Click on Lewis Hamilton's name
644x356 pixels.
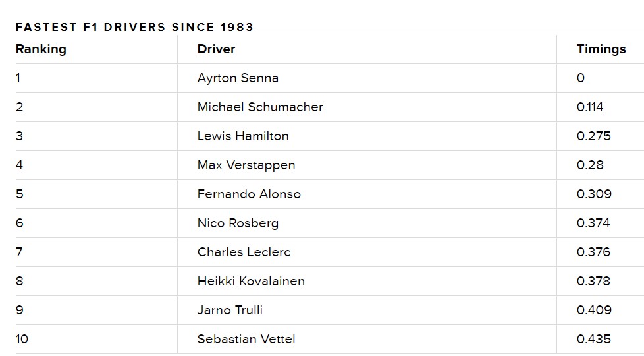(x=243, y=136)
